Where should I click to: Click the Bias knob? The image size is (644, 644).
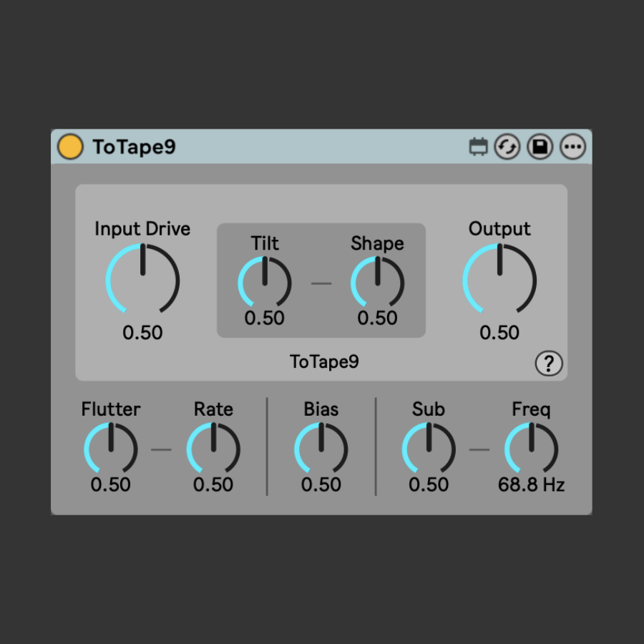321,449
